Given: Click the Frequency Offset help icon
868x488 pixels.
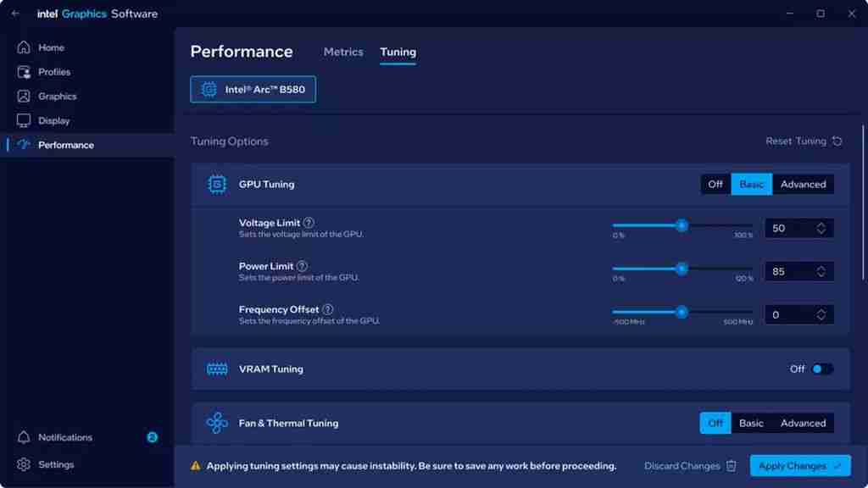Looking at the screenshot, I should tap(328, 309).
